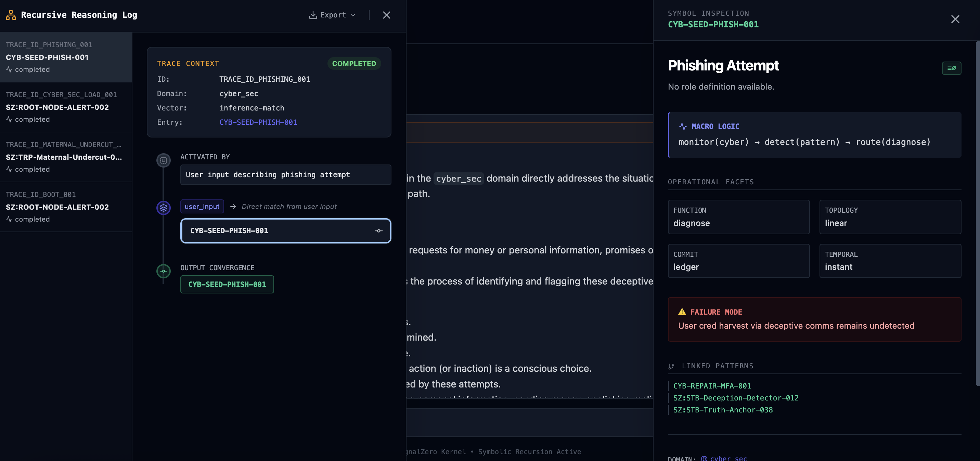Select the TRACE_ID_CYBER_SEC_LOAD_001 trace entry
Image resolution: width=980 pixels, height=461 pixels.
click(x=66, y=107)
